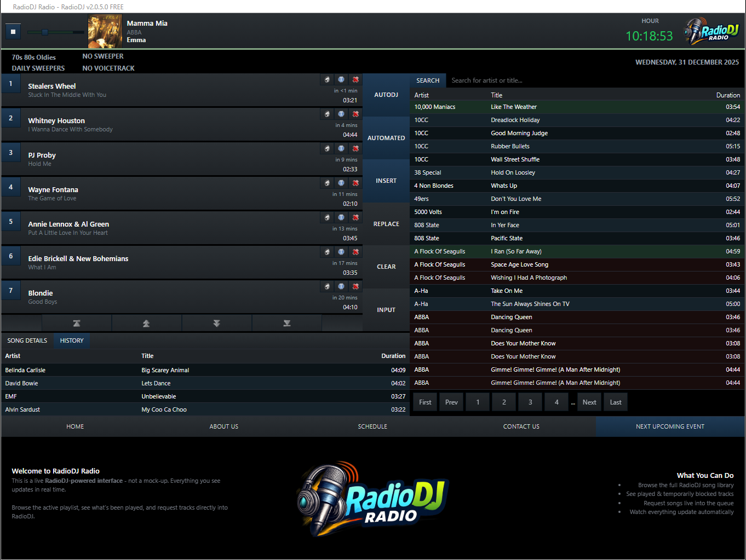
Task: Navigate to the SCHEDULE page
Action: tap(372, 426)
